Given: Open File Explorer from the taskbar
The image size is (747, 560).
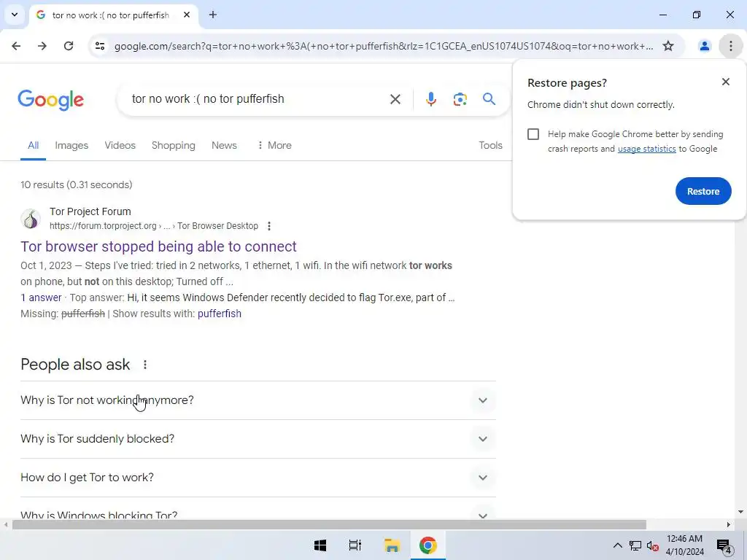Looking at the screenshot, I should [x=392, y=545].
